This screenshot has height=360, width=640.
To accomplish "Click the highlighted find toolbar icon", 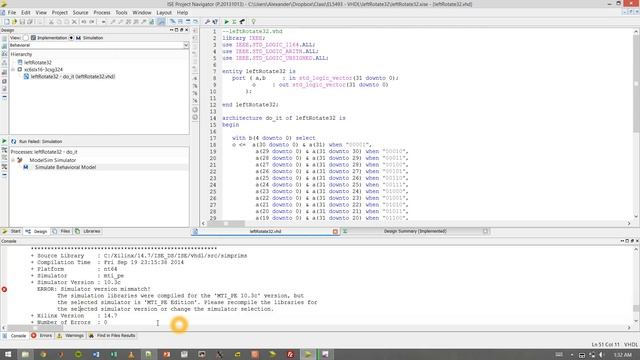I will point(162,22).
